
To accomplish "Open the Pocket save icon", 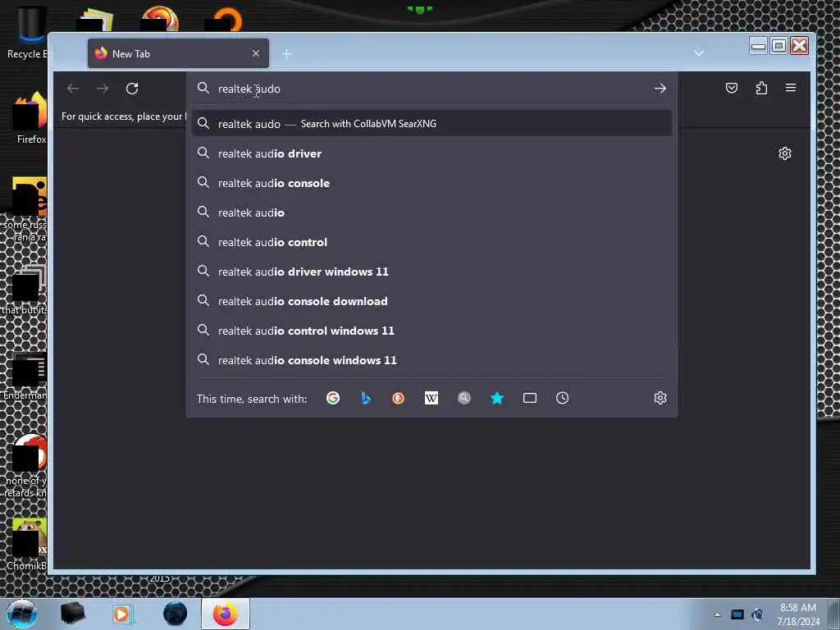I will coord(731,88).
